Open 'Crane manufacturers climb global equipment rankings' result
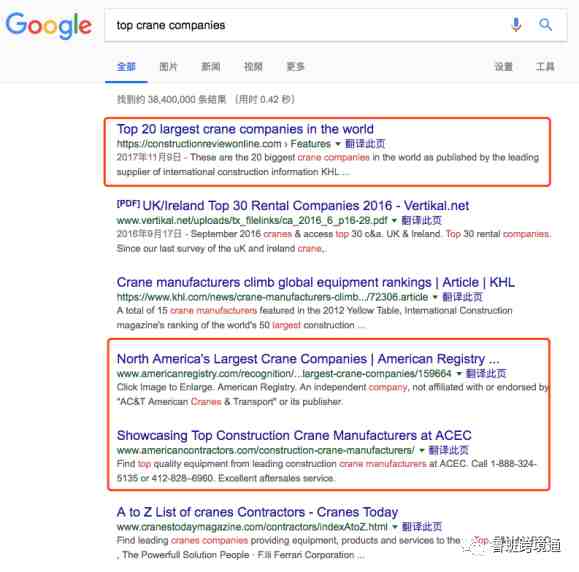This screenshot has height=572, width=579. pos(316,282)
